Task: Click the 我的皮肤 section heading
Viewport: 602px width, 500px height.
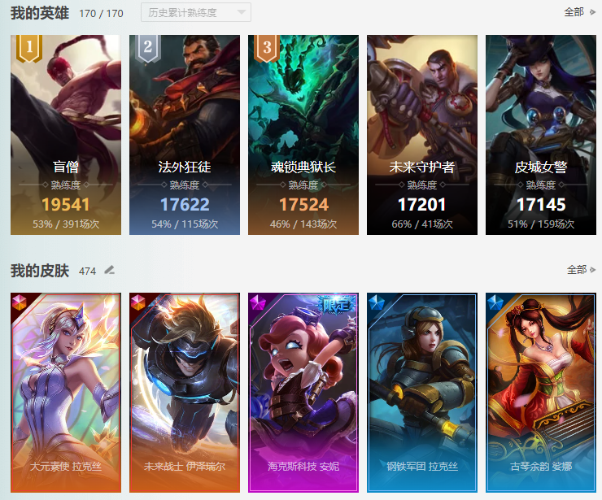Action: pos(40,270)
